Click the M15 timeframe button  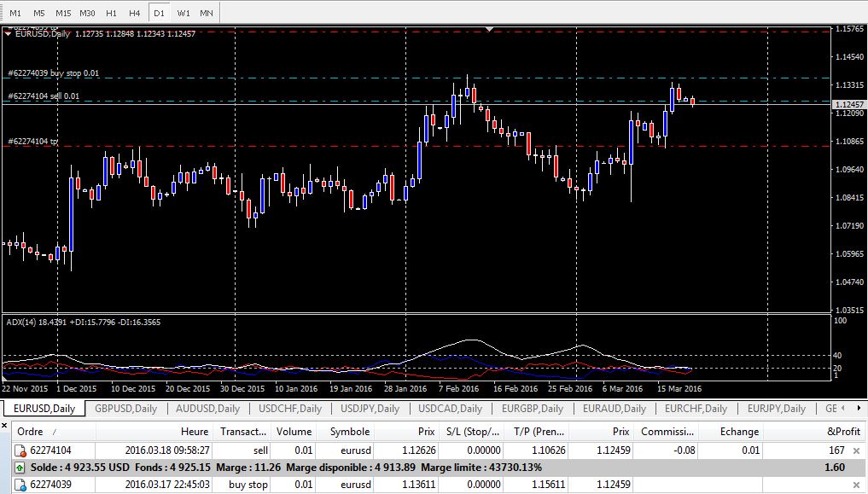[63, 14]
